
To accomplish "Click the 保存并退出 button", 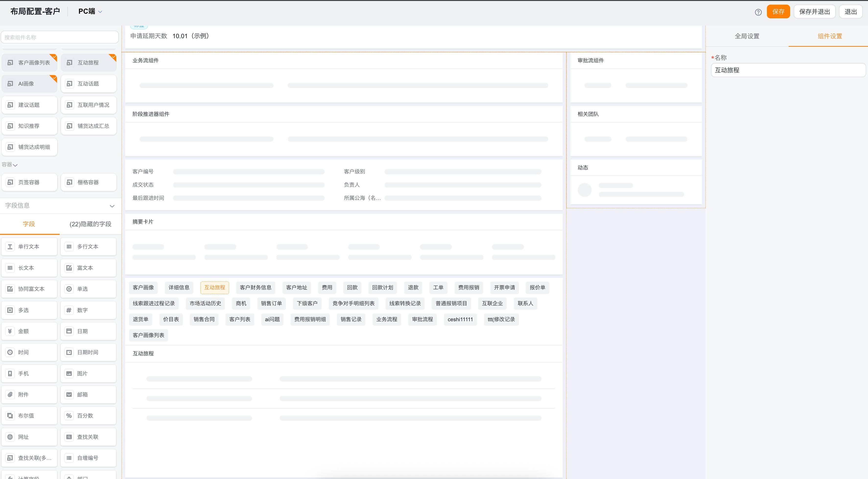I will click(814, 12).
